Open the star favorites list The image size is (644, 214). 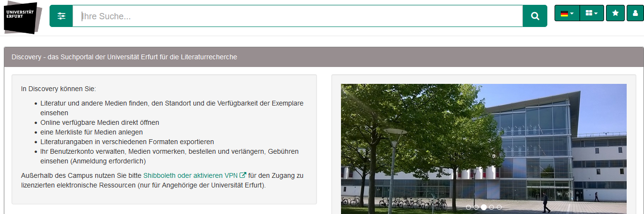(x=615, y=13)
